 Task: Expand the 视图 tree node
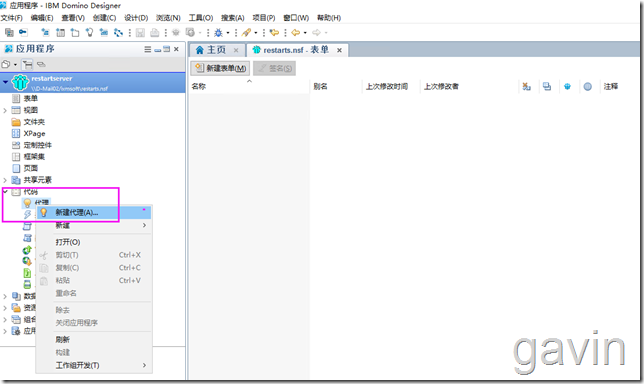(x=5, y=110)
